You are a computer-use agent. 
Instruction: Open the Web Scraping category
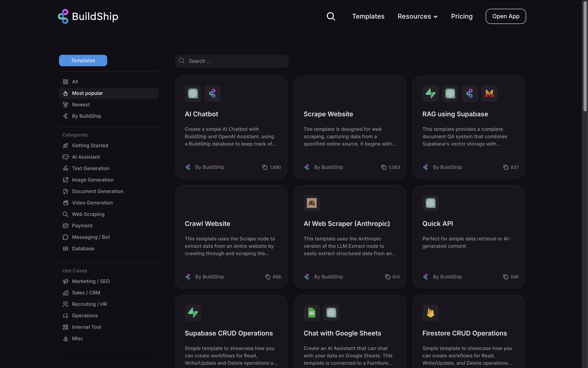pyautogui.click(x=109, y=214)
